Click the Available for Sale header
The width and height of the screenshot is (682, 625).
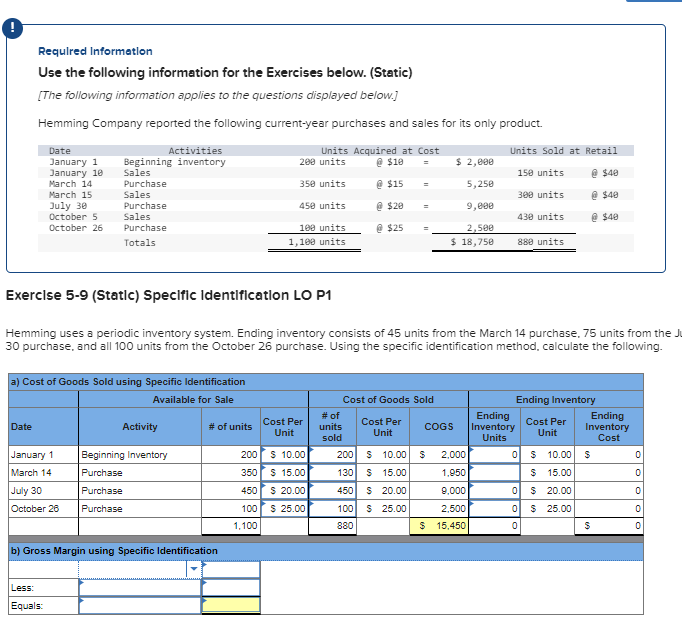pyautogui.click(x=193, y=399)
